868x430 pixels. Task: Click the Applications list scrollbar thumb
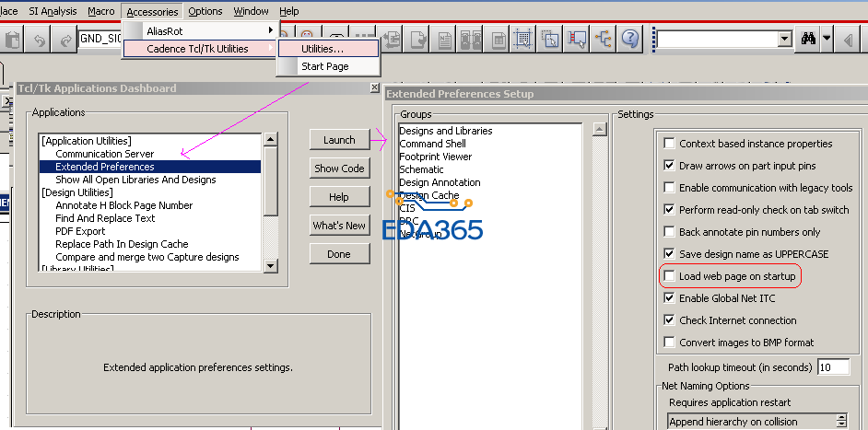(x=270, y=181)
